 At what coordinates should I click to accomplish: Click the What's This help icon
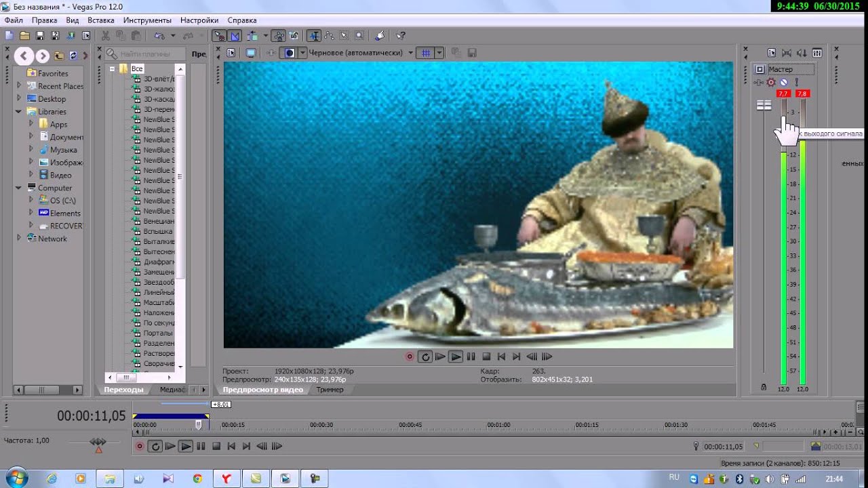point(401,35)
